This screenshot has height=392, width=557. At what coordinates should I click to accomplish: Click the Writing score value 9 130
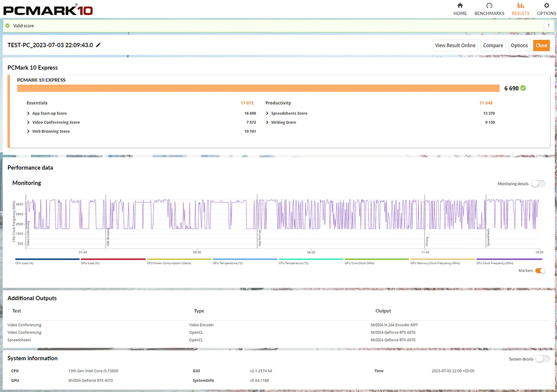pos(490,122)
